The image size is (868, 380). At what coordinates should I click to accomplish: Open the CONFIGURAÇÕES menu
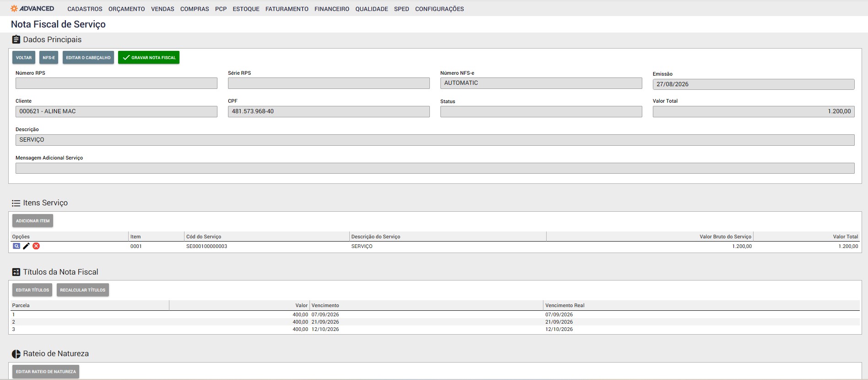[439, 9]
